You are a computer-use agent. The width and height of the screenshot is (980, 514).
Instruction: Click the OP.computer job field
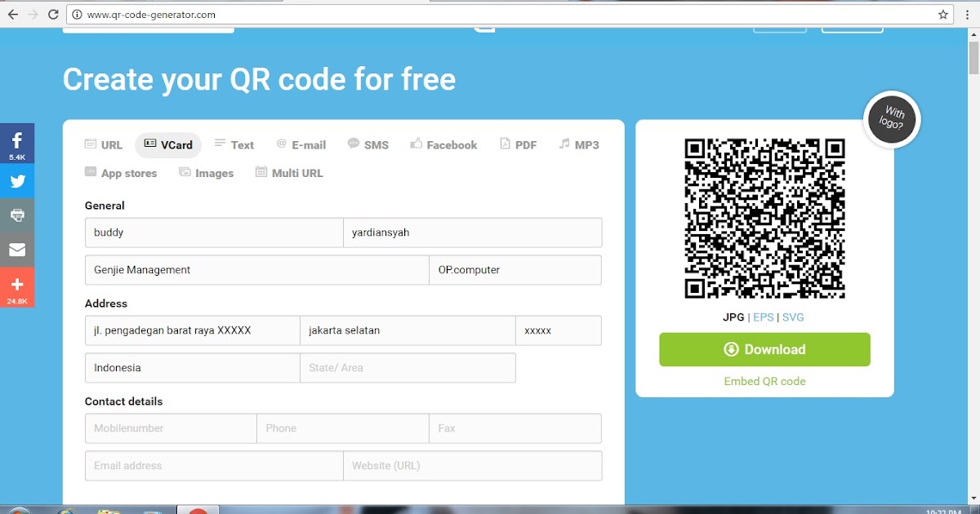coord(515,270)
